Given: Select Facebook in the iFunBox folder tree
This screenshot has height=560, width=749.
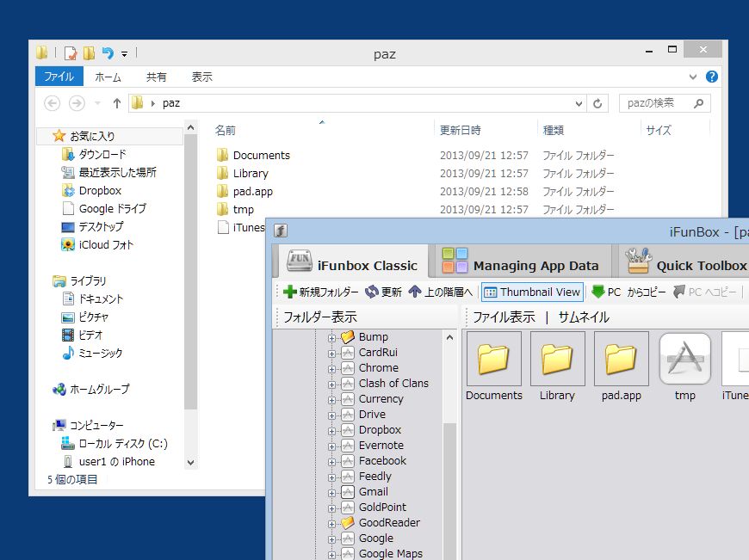Looking at the screenshot, I should 382,461.
